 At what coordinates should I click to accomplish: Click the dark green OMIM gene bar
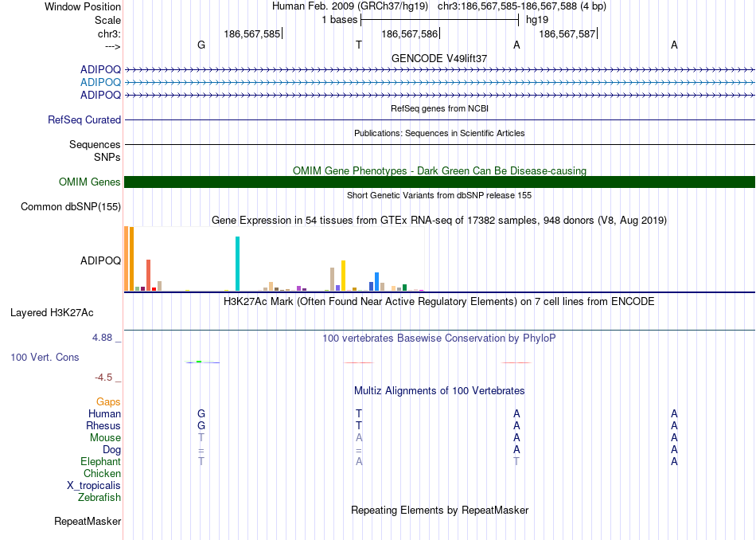coord(439,182)
